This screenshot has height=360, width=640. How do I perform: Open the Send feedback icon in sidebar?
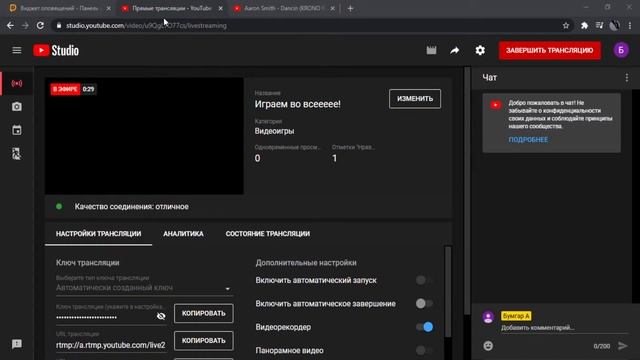point(17,344)
